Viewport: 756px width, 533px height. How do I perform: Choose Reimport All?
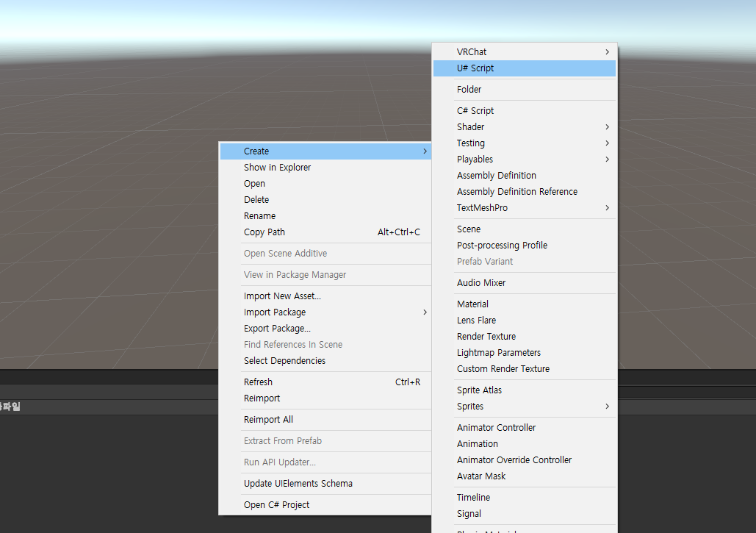325,419
